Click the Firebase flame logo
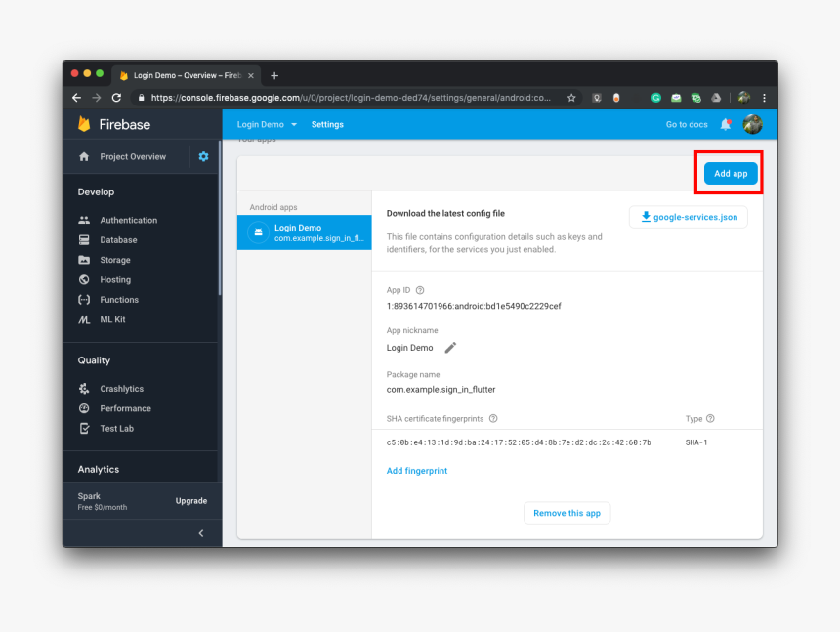Image resolution: width=840 pixels, height=632 pixels. pyautogui.click(x=84, y=124)
